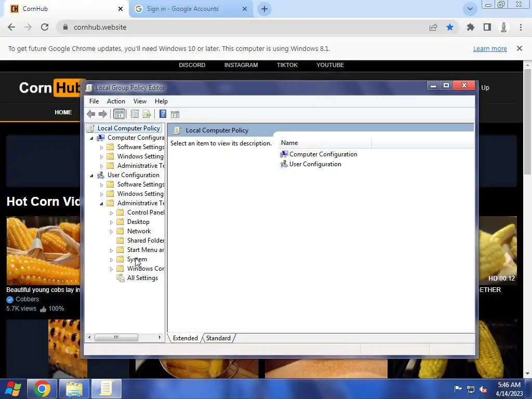Switch to the Extended tab
This screenshot has width=532, height=399.
point(185,338)
